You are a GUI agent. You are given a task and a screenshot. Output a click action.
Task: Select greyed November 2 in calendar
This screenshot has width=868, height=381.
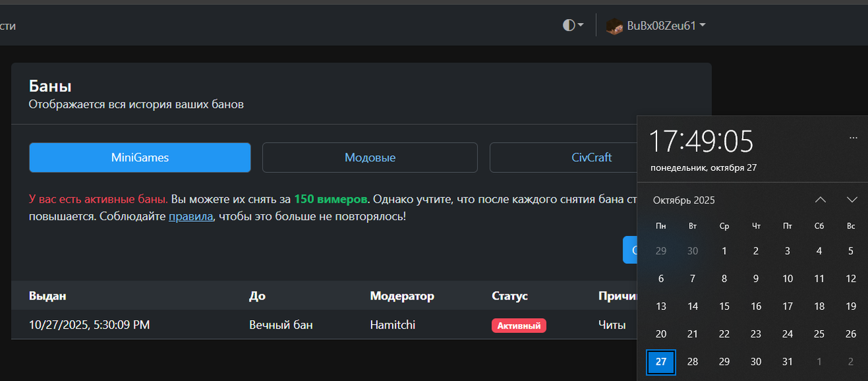(851, 362)
